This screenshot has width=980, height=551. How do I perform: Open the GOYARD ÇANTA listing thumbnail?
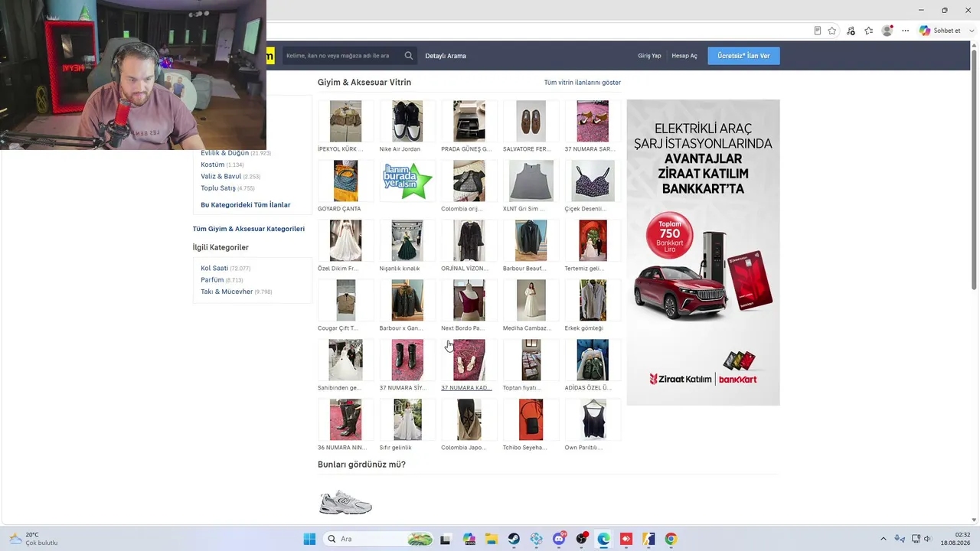coord(345,181)
